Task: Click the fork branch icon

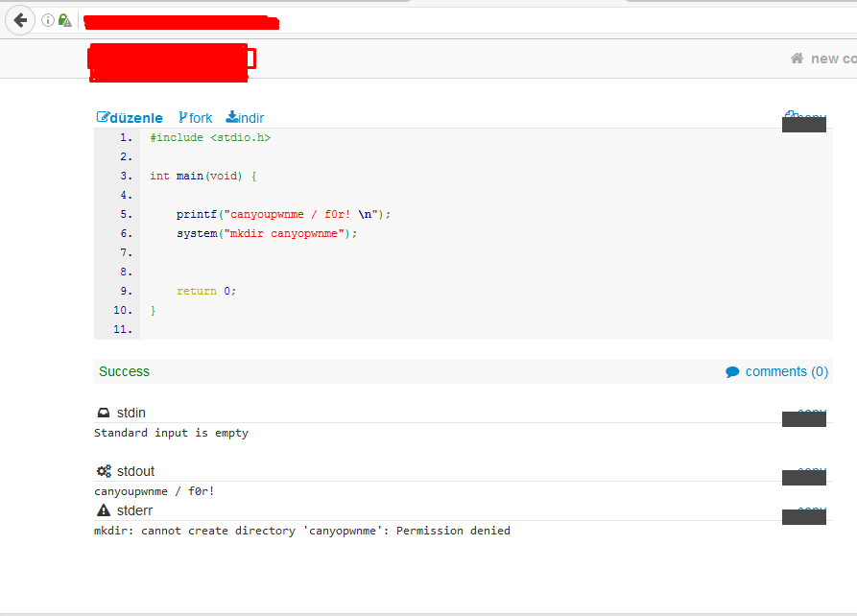Action: (x=183, y=118)
